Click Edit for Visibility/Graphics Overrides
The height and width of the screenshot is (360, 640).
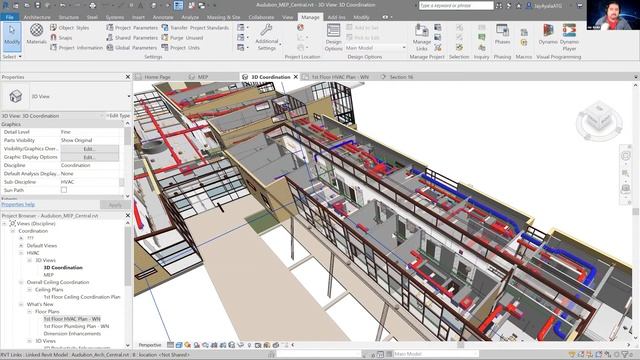(89, 149)
